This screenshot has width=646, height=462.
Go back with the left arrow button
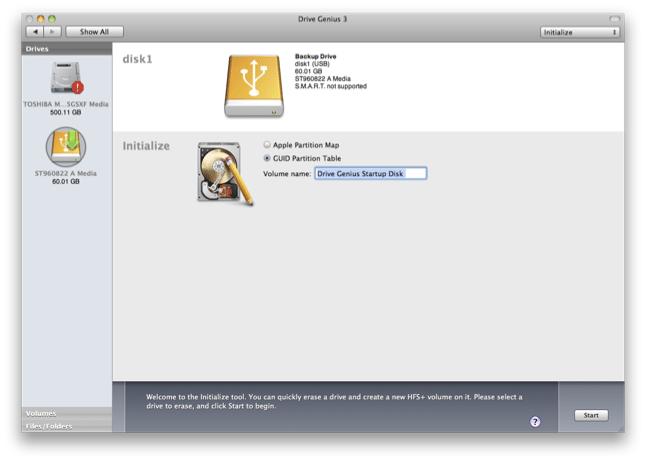point(35,32)
